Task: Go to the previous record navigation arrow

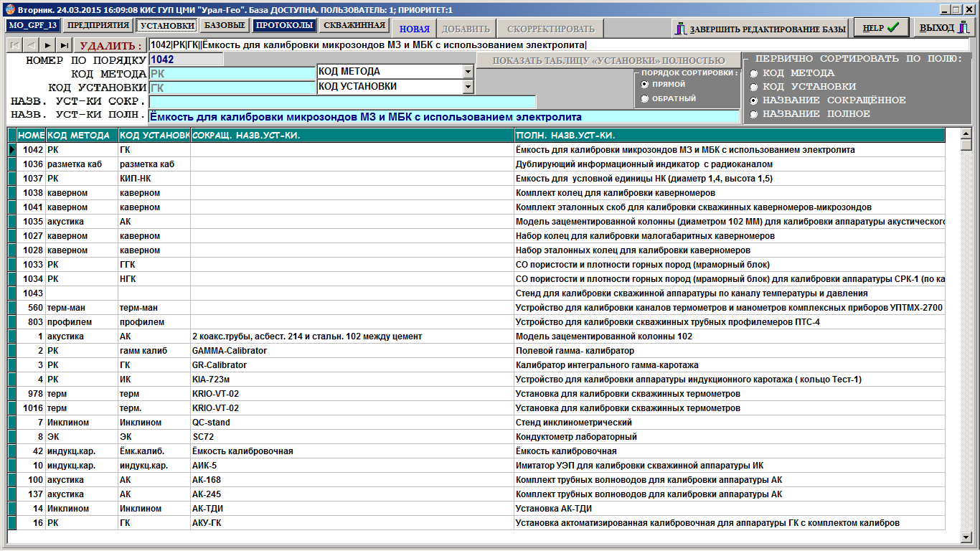Action: click(31, 46)
